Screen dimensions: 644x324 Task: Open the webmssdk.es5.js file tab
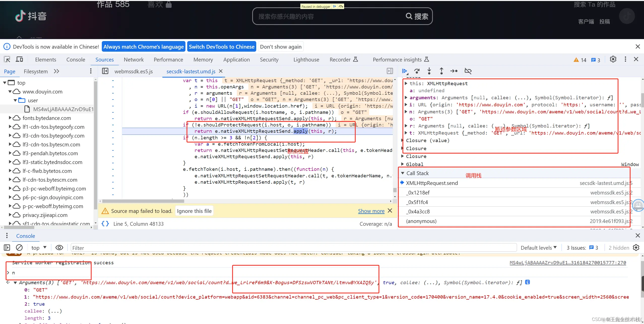click(134, 72)
